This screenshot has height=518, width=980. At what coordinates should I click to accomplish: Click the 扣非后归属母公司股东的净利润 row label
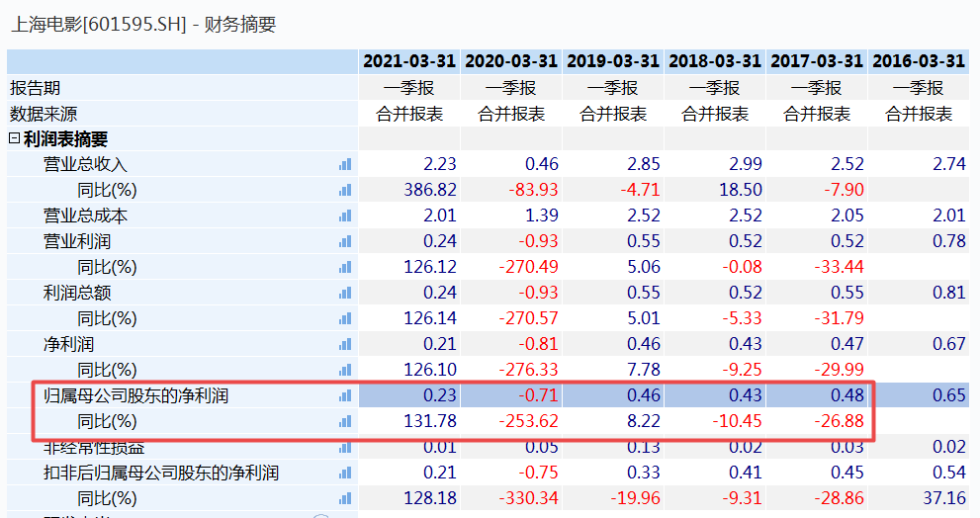(x=160, y=473)
